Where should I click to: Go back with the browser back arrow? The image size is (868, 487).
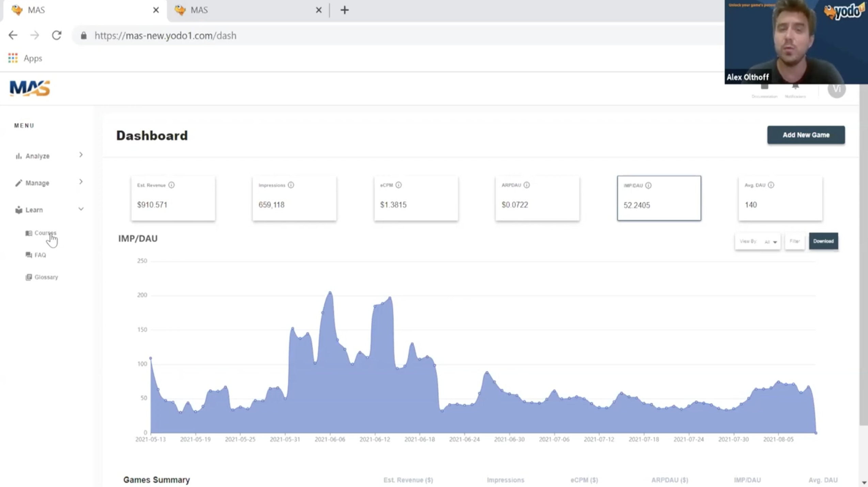tap(13, 35)
